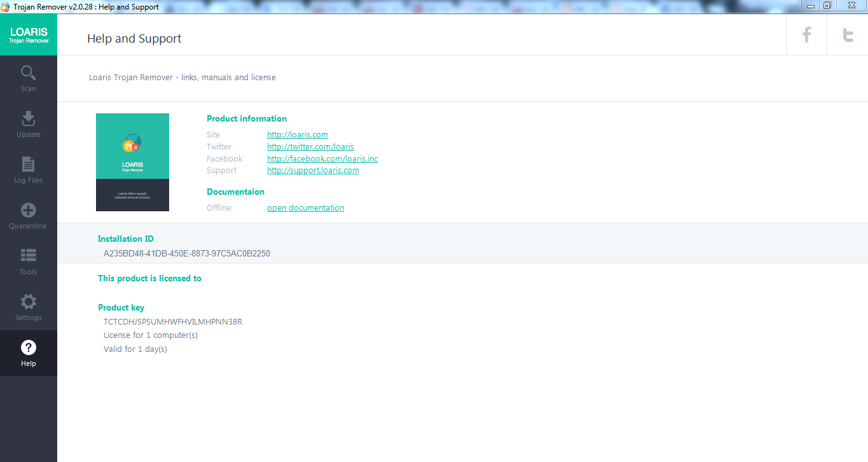Click 'This product is licensed to' heading
This screenshot has width=868, height=462.
149,279
